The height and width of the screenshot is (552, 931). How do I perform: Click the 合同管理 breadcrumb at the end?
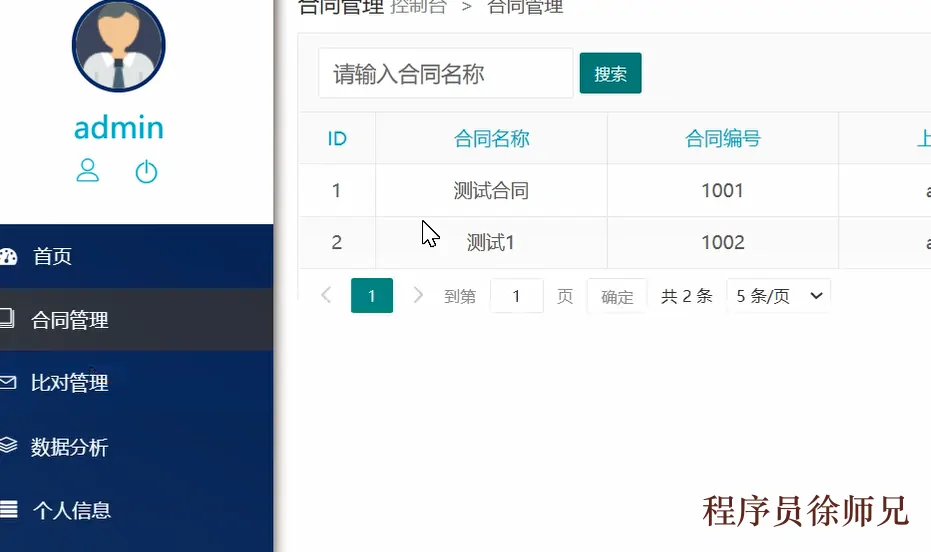point(525,7)
